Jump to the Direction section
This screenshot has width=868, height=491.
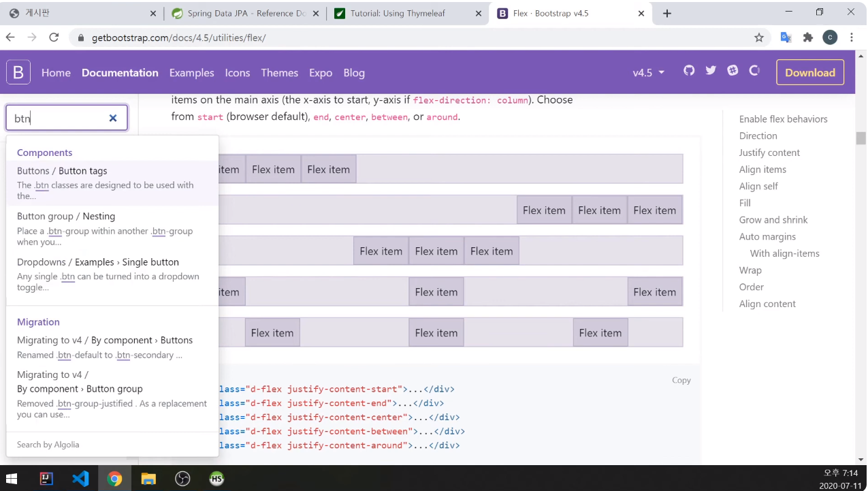(x=758, y=136)
